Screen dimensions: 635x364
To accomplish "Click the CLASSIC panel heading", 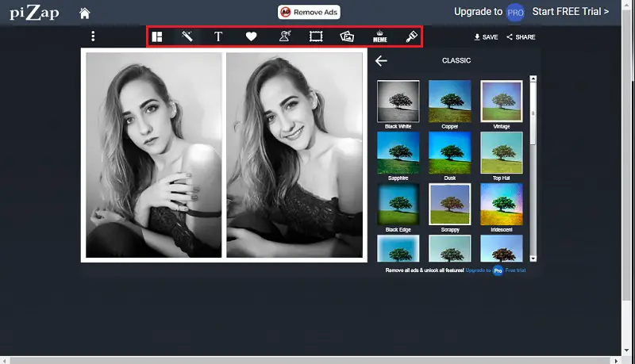I will coord(456,60).
